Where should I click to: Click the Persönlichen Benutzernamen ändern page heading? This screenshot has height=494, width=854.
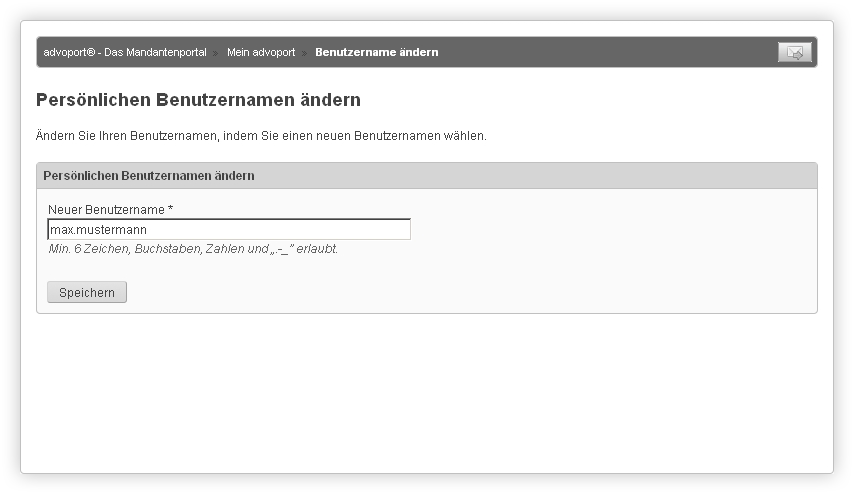point(198,100)
